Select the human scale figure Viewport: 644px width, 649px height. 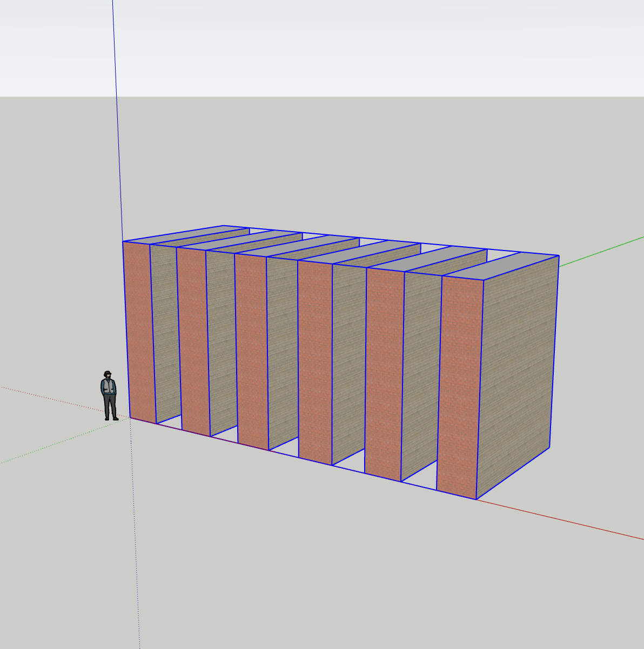(109, 396)
